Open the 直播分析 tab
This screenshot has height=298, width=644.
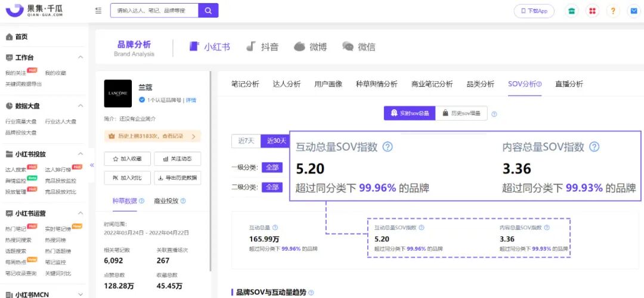[x=569, y=84]
